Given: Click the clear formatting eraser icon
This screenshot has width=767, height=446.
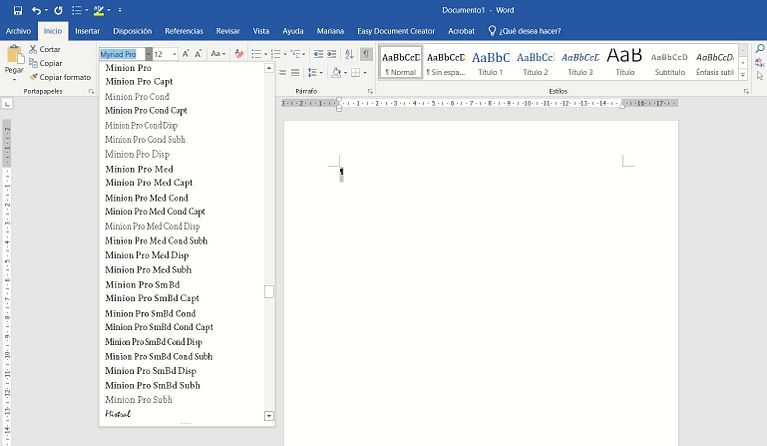Looking at the screenshot, I should tap(238, 54).
